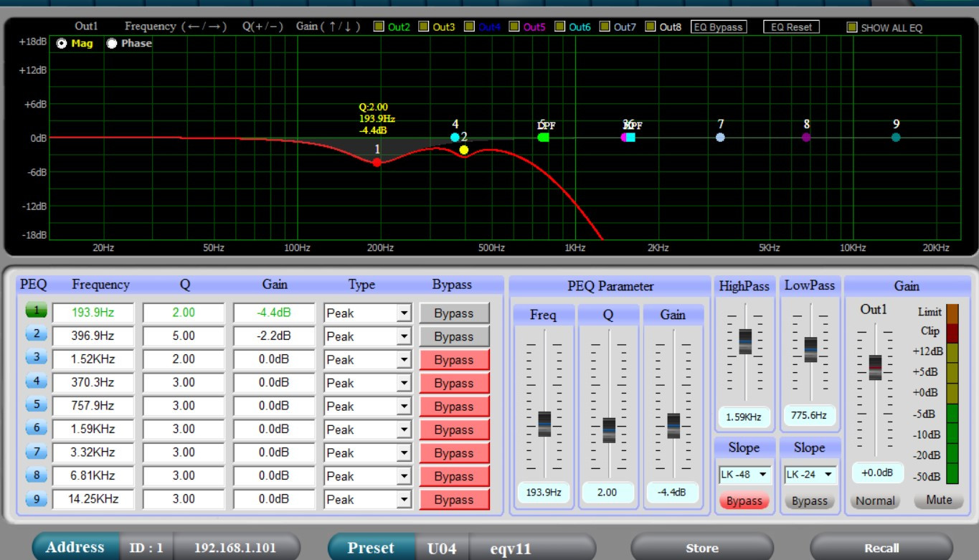Image resolution: width=979 pixels, height=560 pixels.
Task: Open Type dropdown for PEQ band 1
Action: [x=404, y=313]
